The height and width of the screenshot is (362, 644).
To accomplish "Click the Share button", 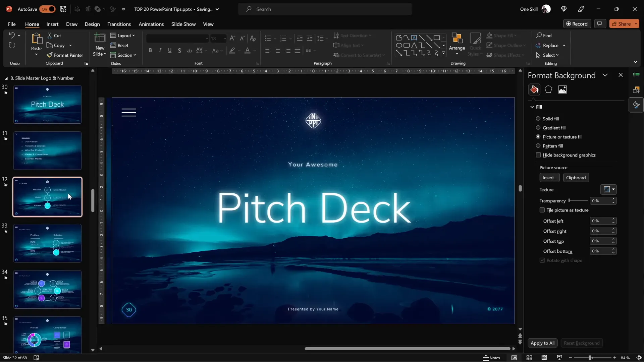I will click(x=624, y=24).
